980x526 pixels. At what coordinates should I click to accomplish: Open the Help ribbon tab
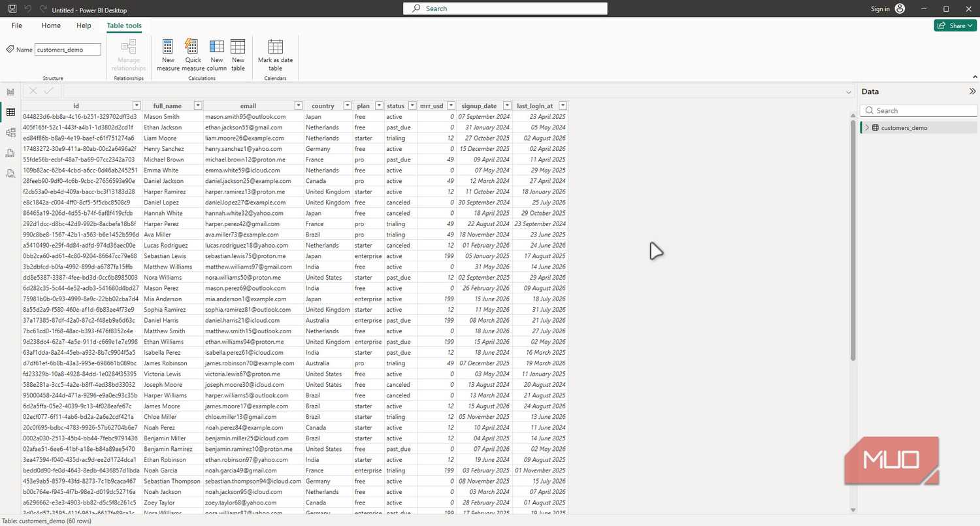pos(84,25)
